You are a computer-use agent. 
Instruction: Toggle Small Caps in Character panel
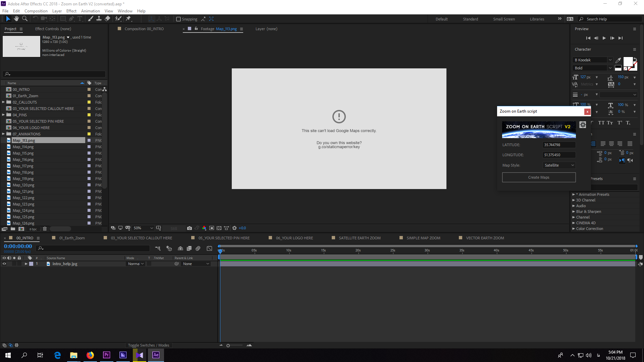[610, 123]
